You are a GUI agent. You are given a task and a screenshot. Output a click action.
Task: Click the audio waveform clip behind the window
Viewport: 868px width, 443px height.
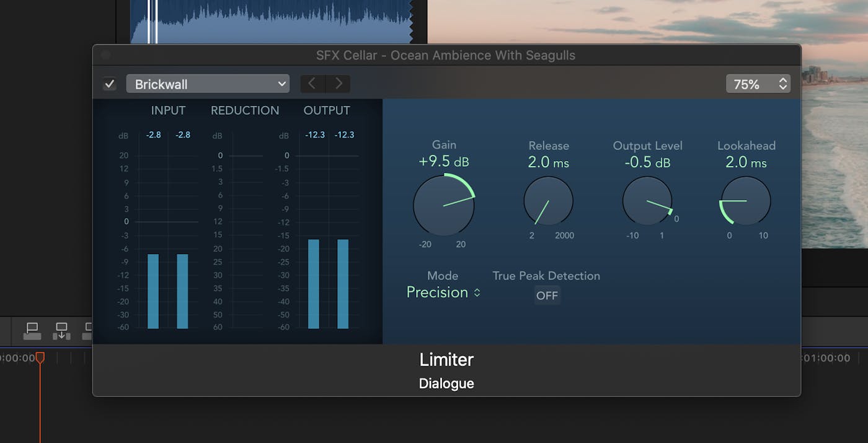click(x=273, y=22)
